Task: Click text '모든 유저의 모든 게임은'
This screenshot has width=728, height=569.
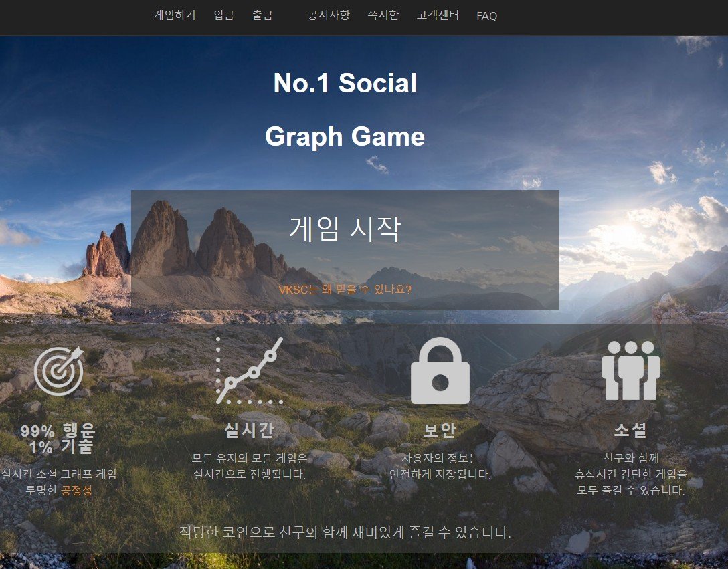Action: click(x=250, y=459)
